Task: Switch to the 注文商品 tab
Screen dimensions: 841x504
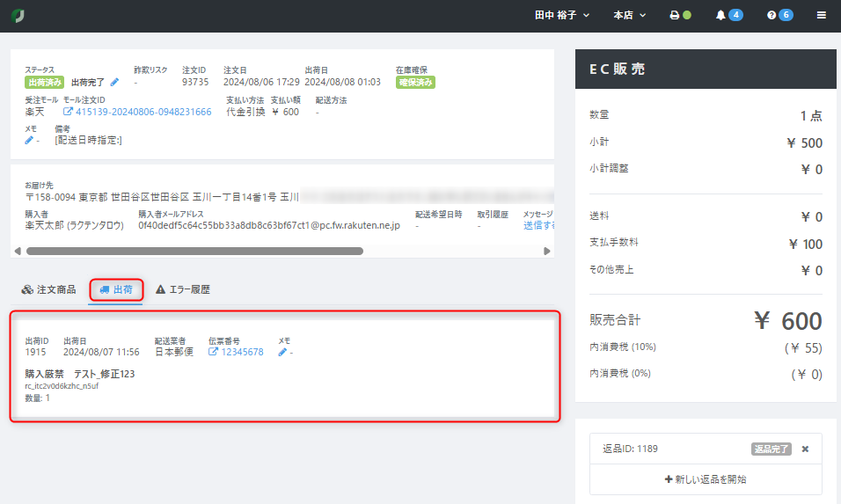Action: pyautogui.click(x=48, y=289)
